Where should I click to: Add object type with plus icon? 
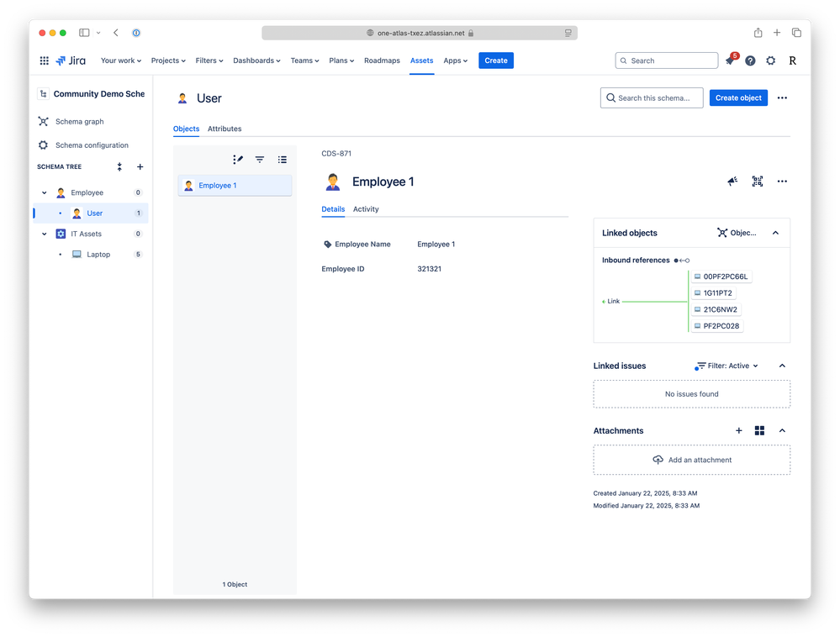tap(140, 167)
